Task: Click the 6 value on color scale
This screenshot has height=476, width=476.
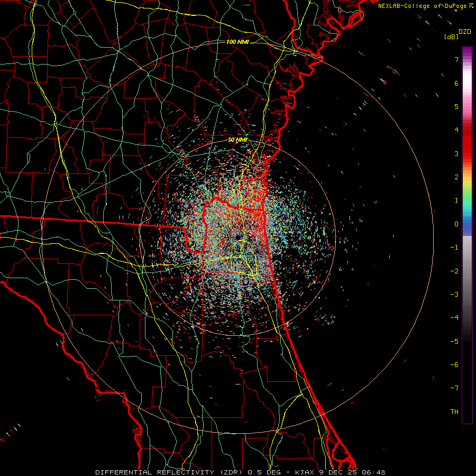Action: coord(456,83)
